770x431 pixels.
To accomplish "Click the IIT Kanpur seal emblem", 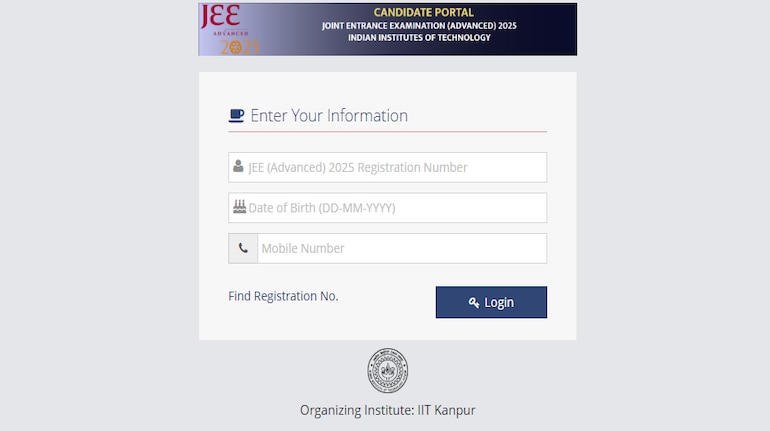I will point(387,371).
